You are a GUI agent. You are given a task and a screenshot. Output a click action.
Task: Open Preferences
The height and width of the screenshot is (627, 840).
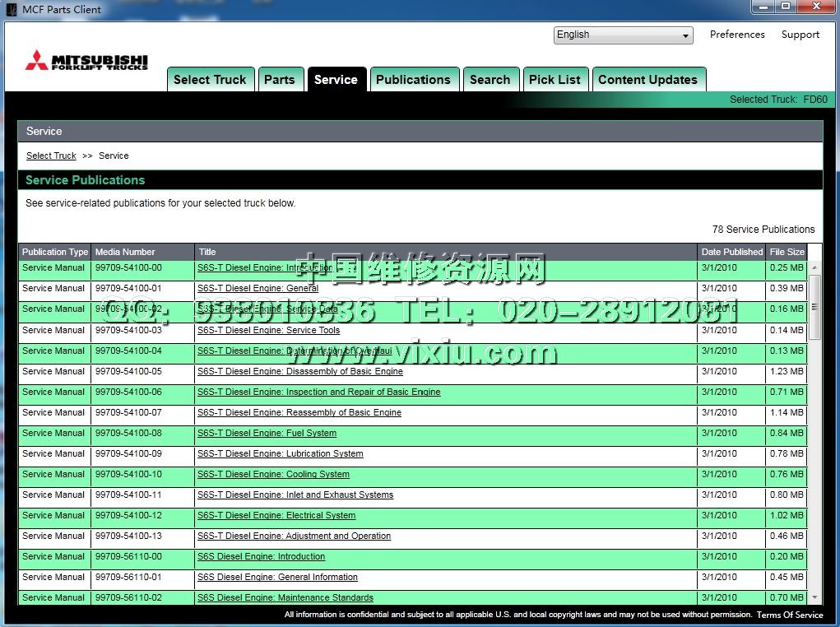pyautogui.click(x=737, y=35)
